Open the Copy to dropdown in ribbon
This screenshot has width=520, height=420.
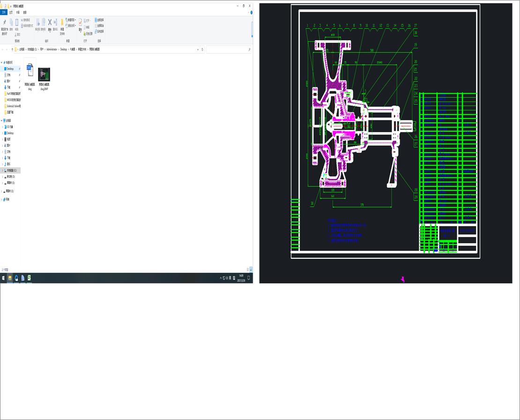point(43,24)
